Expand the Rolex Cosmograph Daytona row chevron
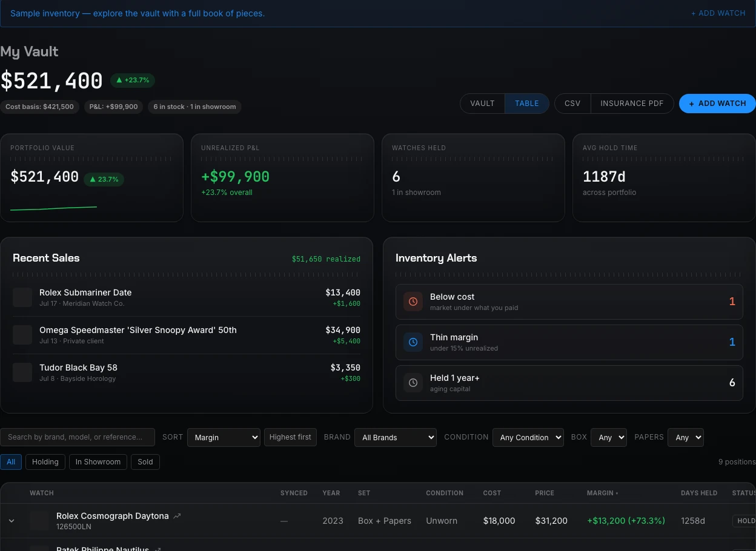 pos(12,521)
